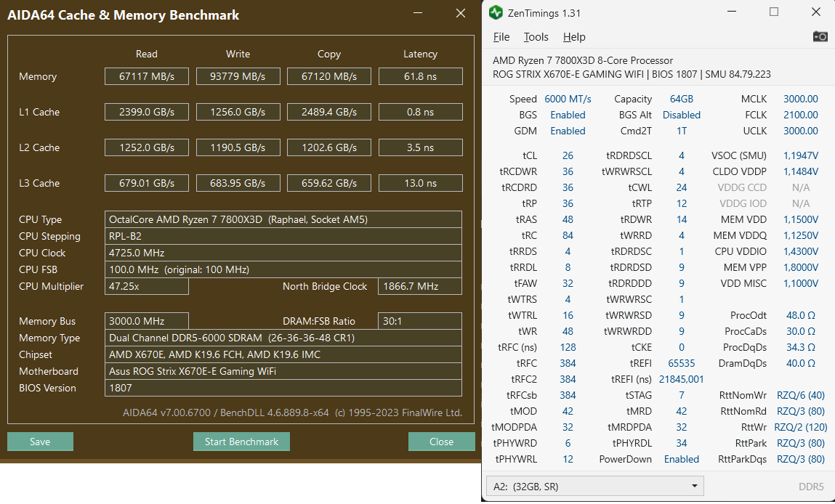Image resolution: width=835 pixels, height=504 pixels.
Task: Click the North Bridge Clock 1866.7 MHz field
Action: [419, 286]
